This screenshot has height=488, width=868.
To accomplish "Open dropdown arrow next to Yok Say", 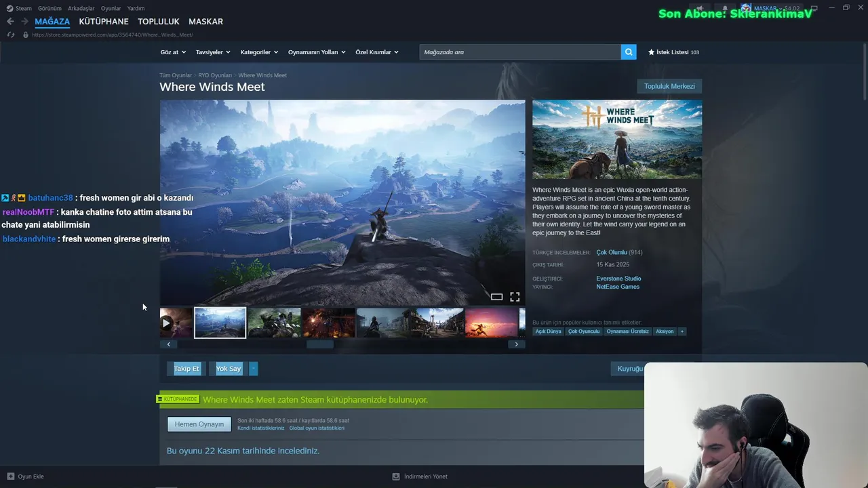I will click(x=254, y=369).
